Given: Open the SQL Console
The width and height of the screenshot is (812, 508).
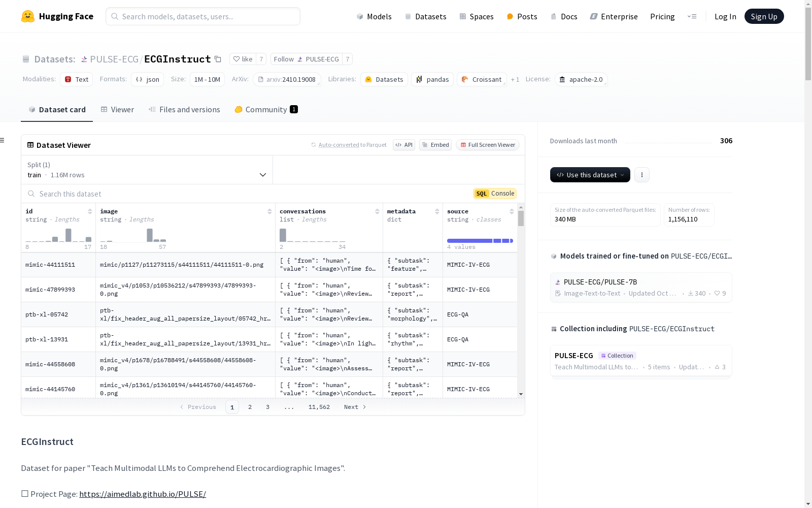Looking at the screenshot, I should click(495, 194).
